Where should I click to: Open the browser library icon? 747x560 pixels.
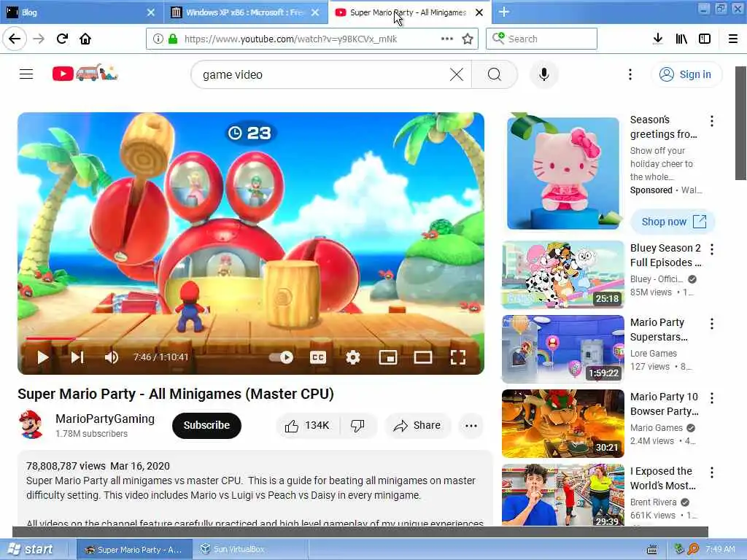tap(681, 39)
